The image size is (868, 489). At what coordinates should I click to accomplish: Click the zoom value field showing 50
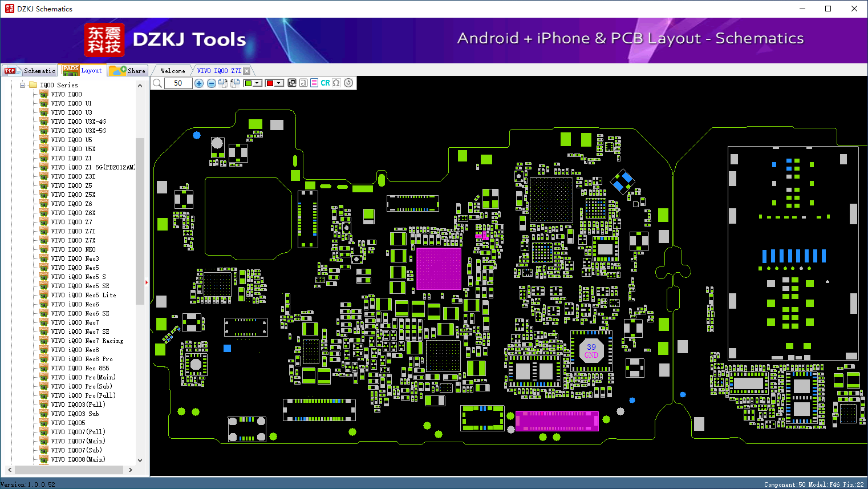pos(178,83)
